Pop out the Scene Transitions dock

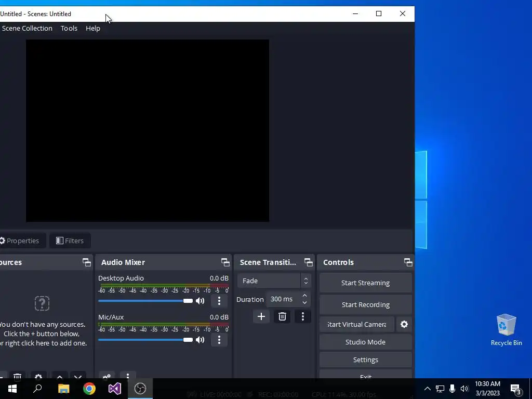[309, 262]
